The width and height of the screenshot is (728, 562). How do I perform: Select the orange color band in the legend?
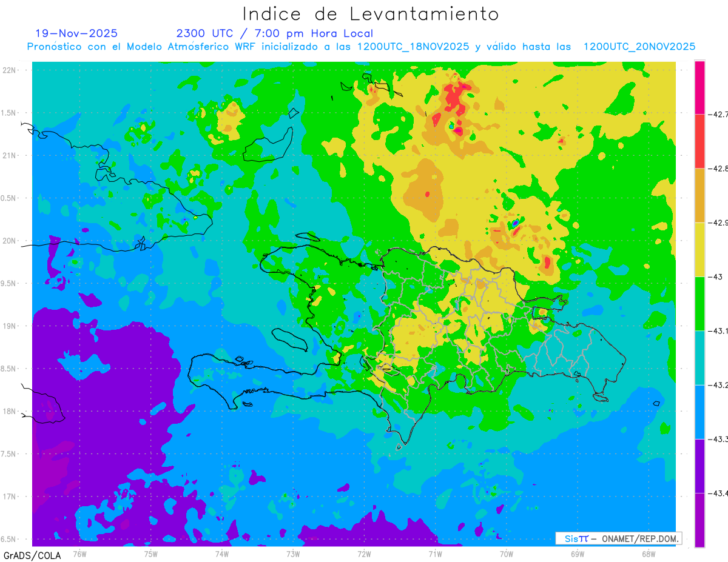[699, 195]
